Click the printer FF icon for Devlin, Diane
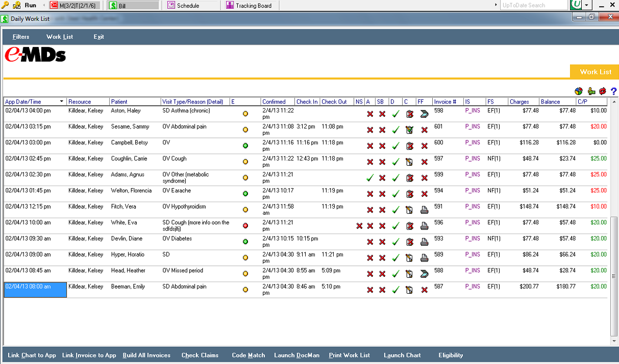 [x=424, y=242]
